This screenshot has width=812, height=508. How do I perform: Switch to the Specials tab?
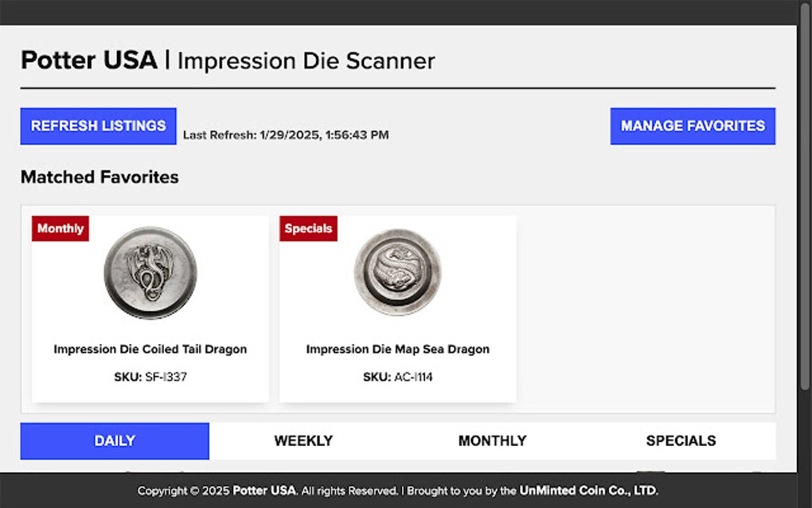pyautogui.click(x=681, y=440)
